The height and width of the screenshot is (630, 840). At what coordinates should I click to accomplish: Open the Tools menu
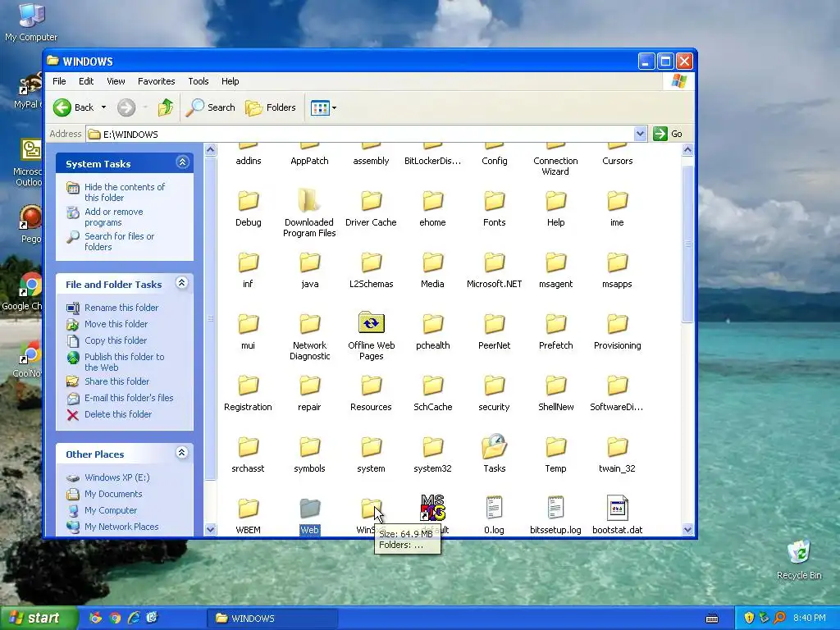199,81
